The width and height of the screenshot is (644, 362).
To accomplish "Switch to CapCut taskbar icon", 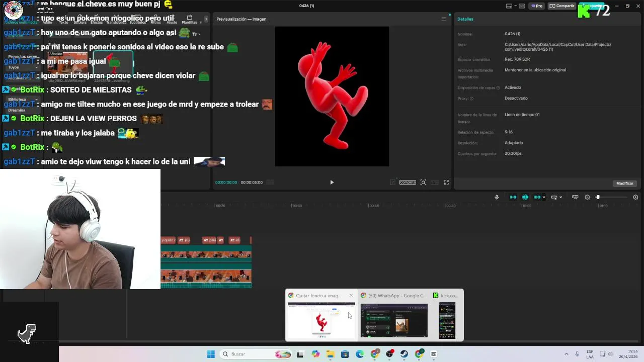I will click(434, 354).
